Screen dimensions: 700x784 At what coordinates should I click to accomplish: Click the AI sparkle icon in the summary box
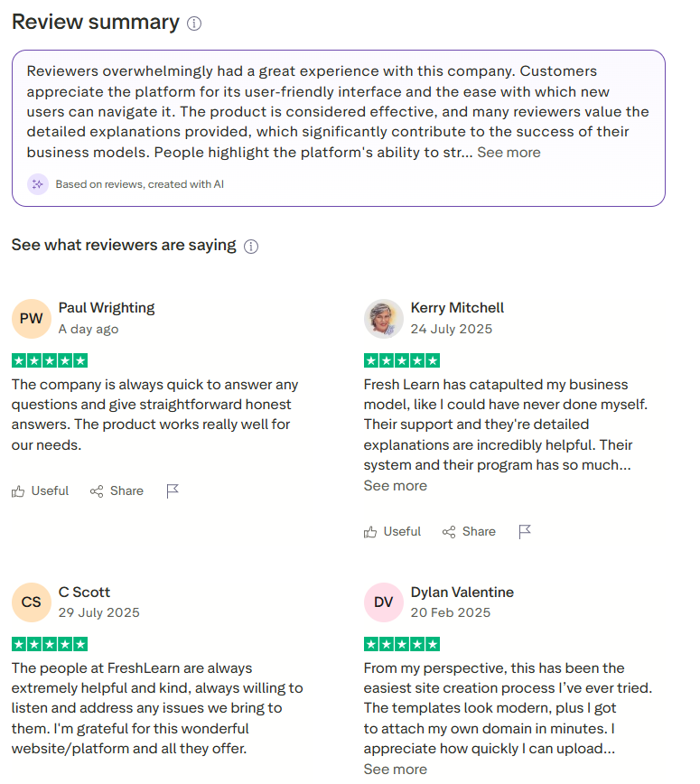point(37,183)
